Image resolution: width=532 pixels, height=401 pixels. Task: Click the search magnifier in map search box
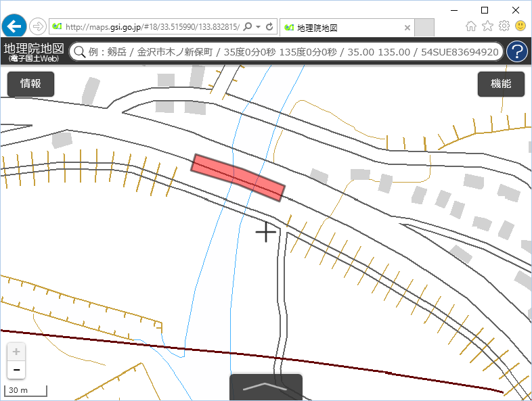(x=80, y=52)
